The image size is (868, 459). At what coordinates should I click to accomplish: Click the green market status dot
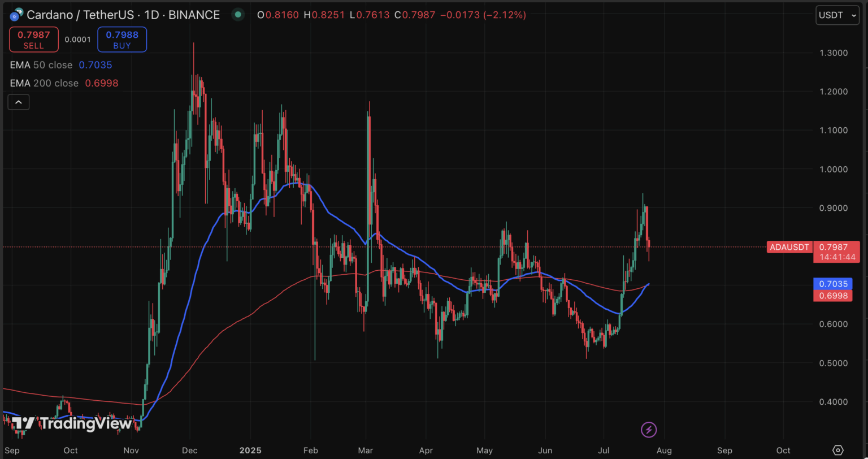click(x=237, y=15)
